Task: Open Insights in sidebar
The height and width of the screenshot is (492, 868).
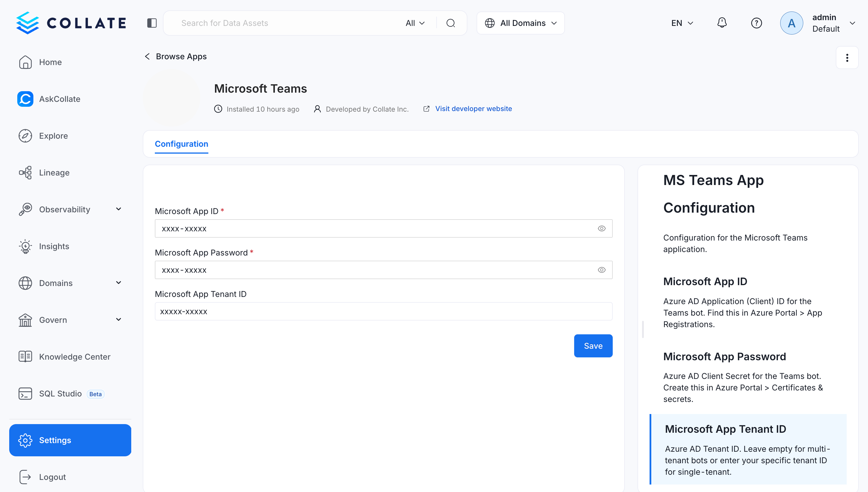Action: click(70, 246)
